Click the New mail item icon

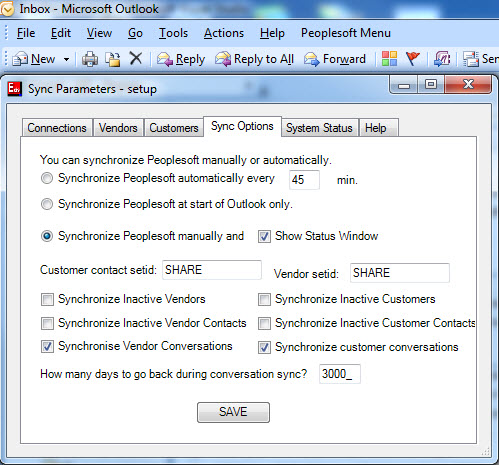(20, 59)
